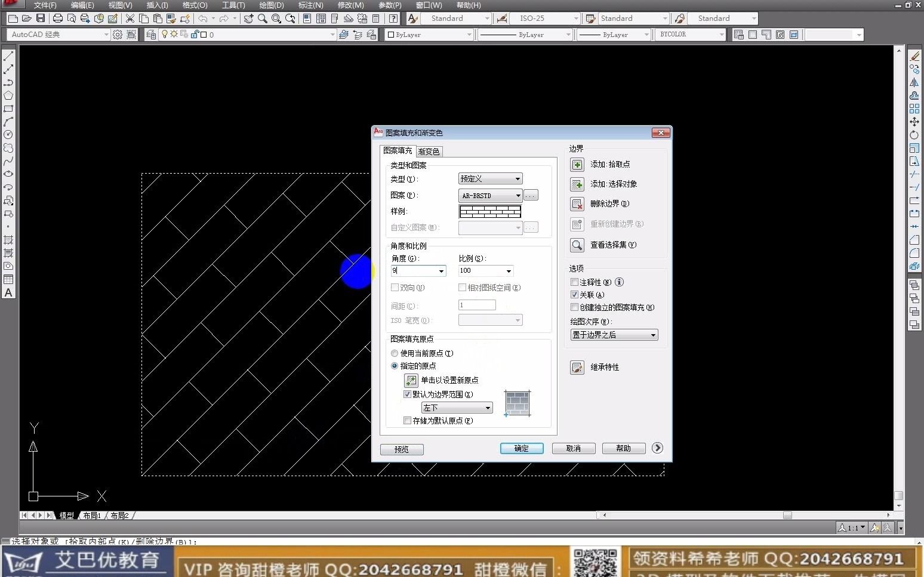924x577 pixels.
Task: Select the Multiline Text A tool
Action: coord(8,292)
